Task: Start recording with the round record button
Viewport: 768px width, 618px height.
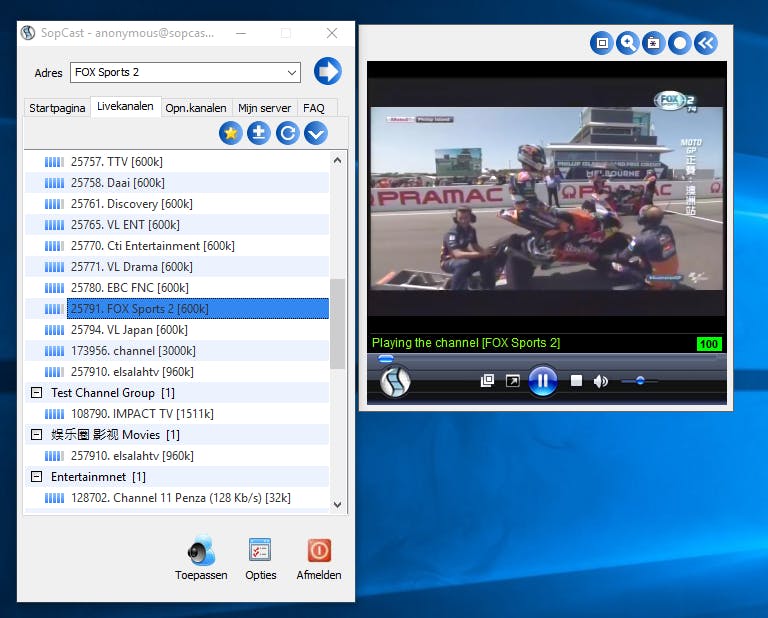Action: click(680, 43)
